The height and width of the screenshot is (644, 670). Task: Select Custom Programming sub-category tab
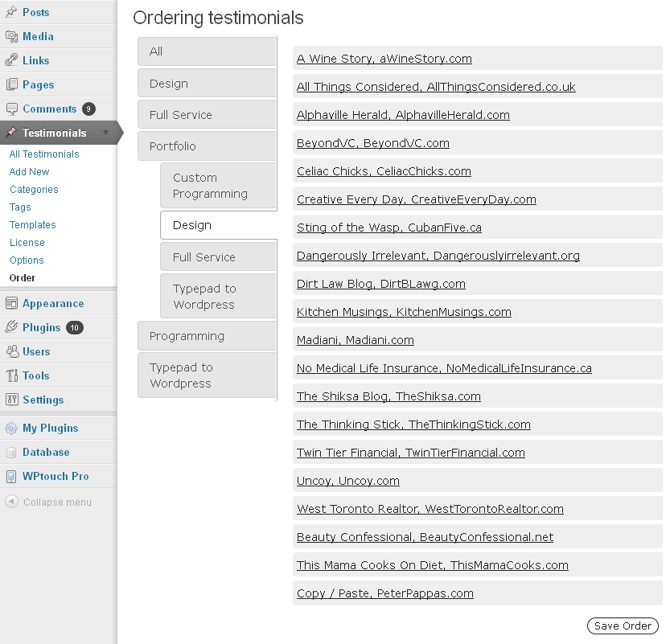click(218, 186)
